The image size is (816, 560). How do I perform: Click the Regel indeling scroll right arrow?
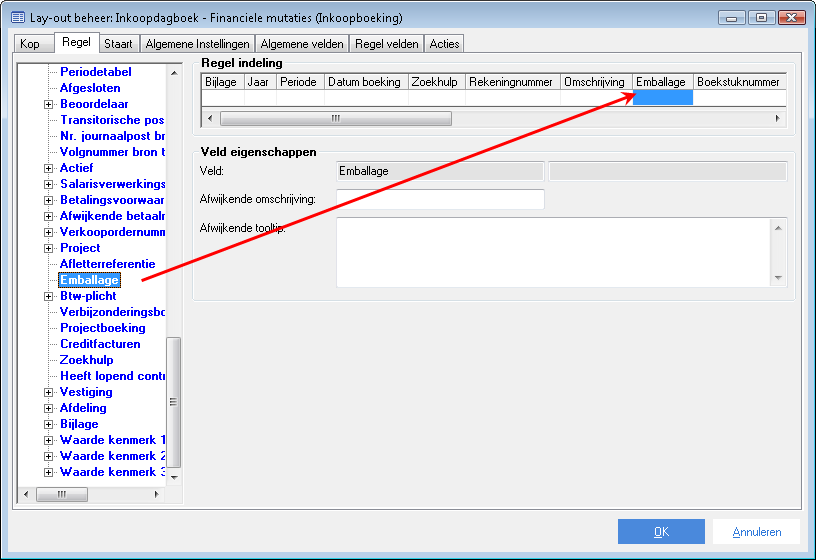coord(777,119)
